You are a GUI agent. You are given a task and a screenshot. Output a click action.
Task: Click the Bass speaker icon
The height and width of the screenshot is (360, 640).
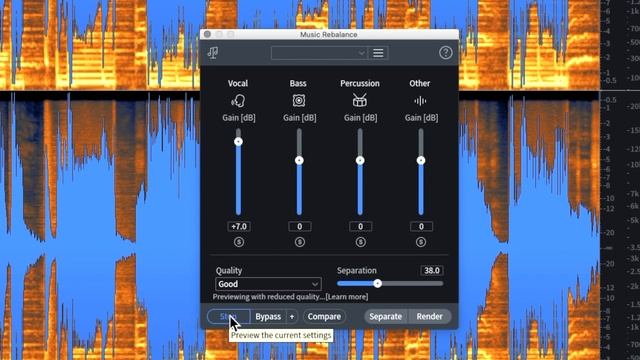299,100
